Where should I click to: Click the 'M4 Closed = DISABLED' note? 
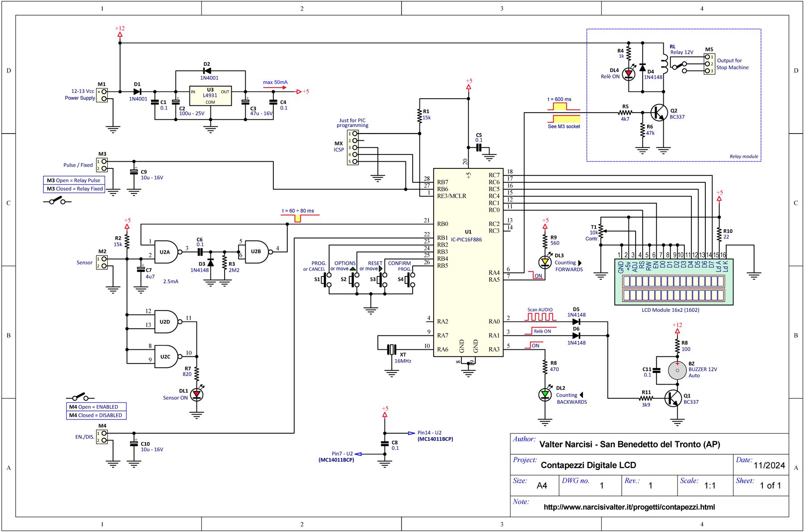pyautogui.click(x=96, y=415)
